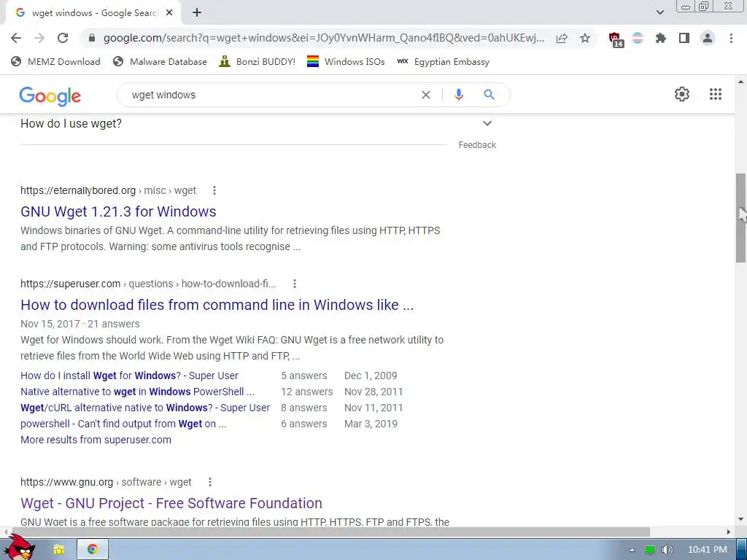Open GNU Wget 1.21.3 for Windows result
This screenshot has width=747, height=560.
(118, 211)
